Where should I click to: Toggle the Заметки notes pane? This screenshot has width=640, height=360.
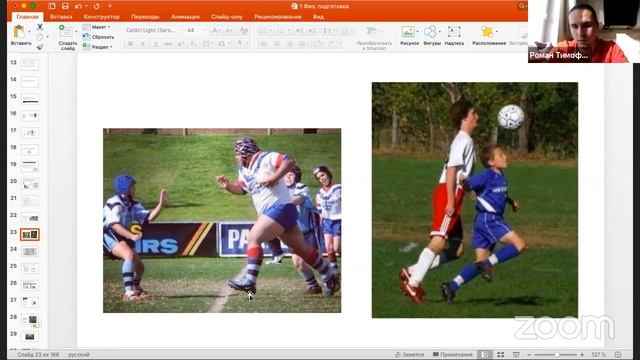click(x=410, y=355)
